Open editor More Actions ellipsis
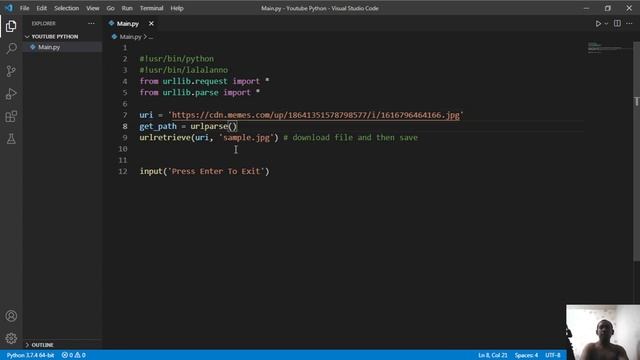Image resolution: width=640 pixels, height=360 pixels. [x=629, y=24]
